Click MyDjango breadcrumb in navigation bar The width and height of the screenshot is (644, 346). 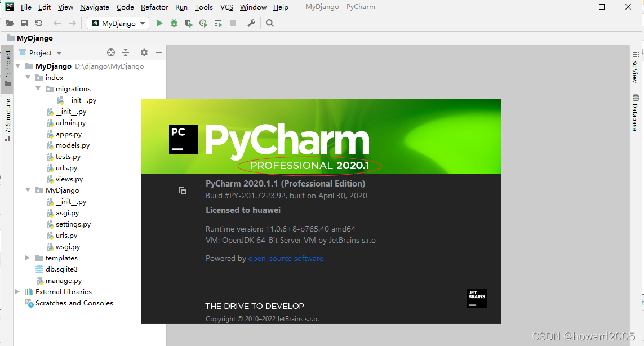[30, 38]
